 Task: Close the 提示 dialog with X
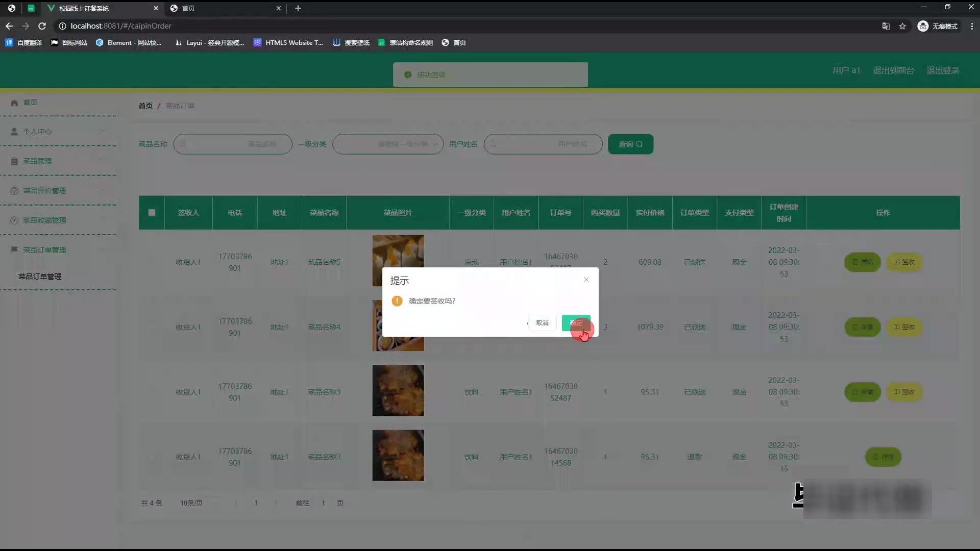(x=586, y=280)
